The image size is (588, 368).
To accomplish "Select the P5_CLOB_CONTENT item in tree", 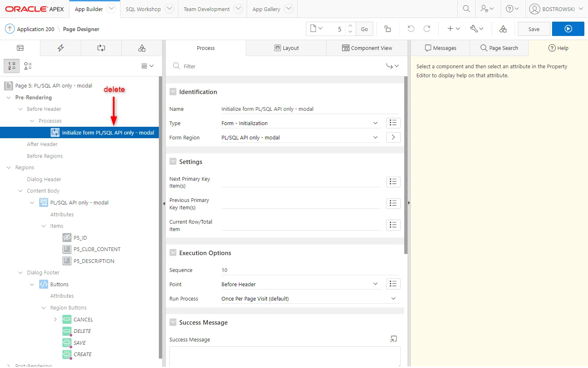I will 97,249.
